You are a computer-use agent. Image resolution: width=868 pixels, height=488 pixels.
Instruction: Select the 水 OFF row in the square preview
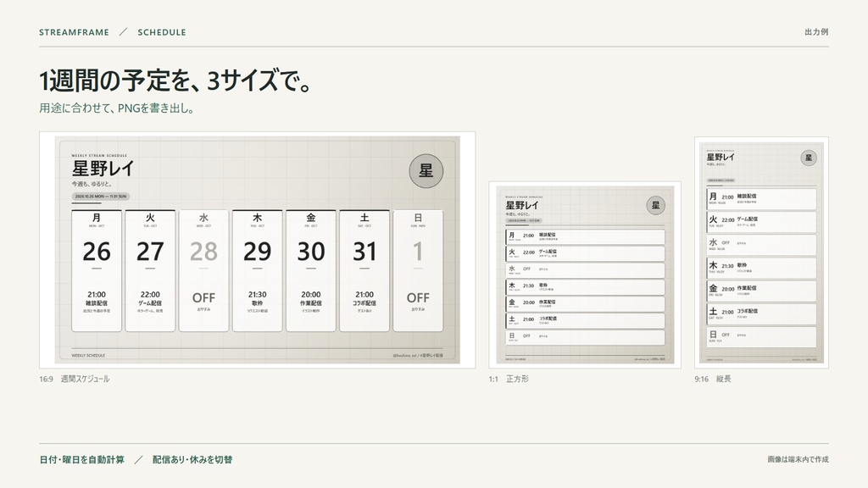coord(585,270)
